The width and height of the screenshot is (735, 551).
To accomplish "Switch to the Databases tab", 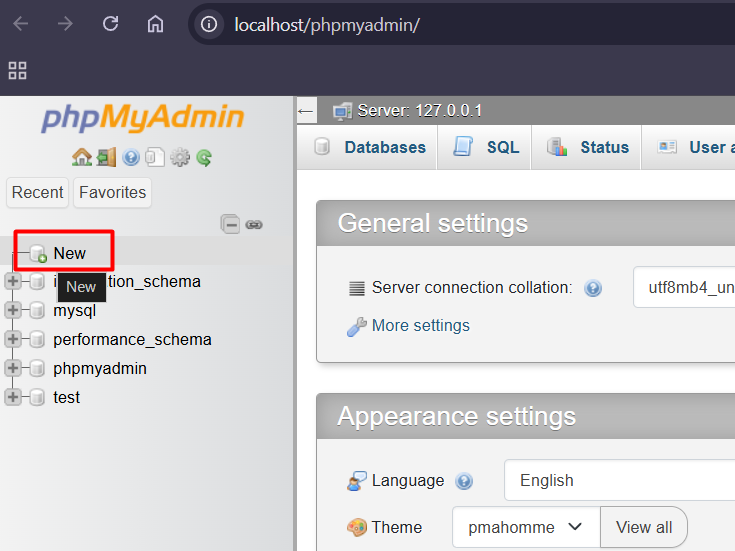I will click(370, 147).
